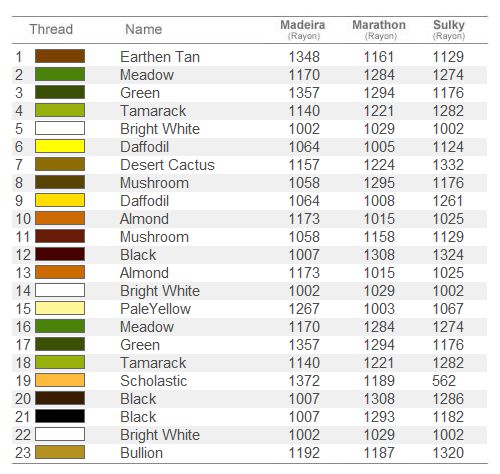
Task: Click the PaleYellow swatch in row 15
Action: point(60,308)
